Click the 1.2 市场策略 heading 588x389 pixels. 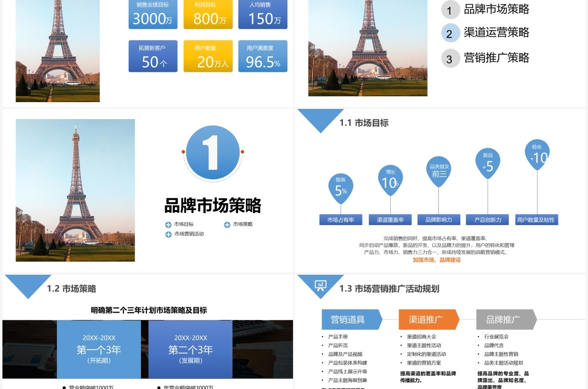click(x=71, y=289)
